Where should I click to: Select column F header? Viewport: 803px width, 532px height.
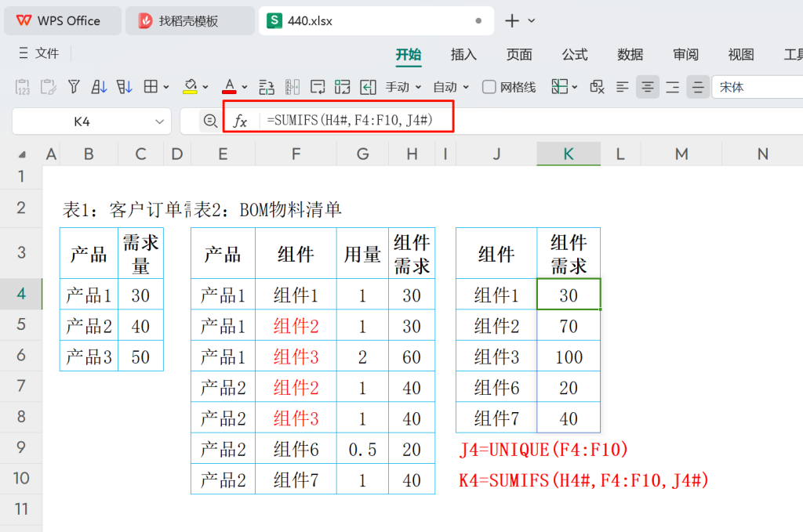(296, 154)
